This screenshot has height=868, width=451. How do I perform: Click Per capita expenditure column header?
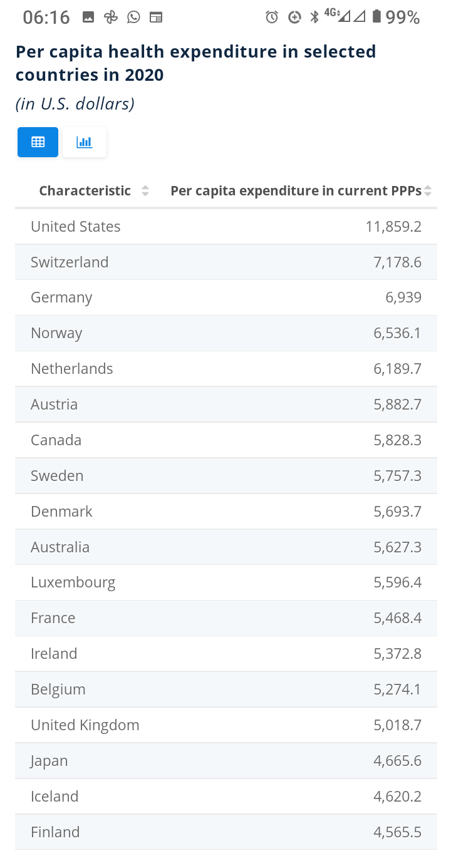tap(296, 191)
